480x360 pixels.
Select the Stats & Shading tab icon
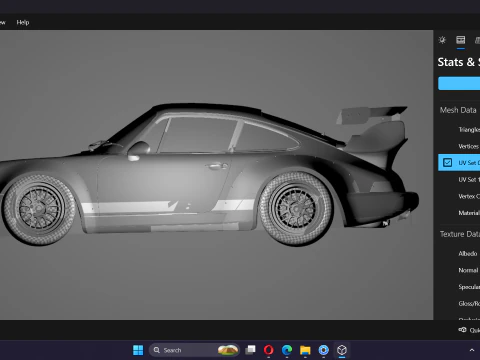point(461,40)
